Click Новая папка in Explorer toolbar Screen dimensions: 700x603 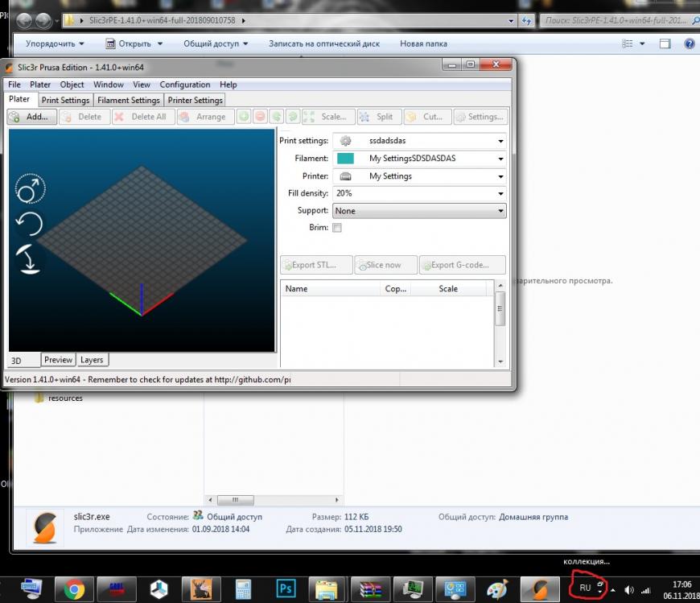423,43
